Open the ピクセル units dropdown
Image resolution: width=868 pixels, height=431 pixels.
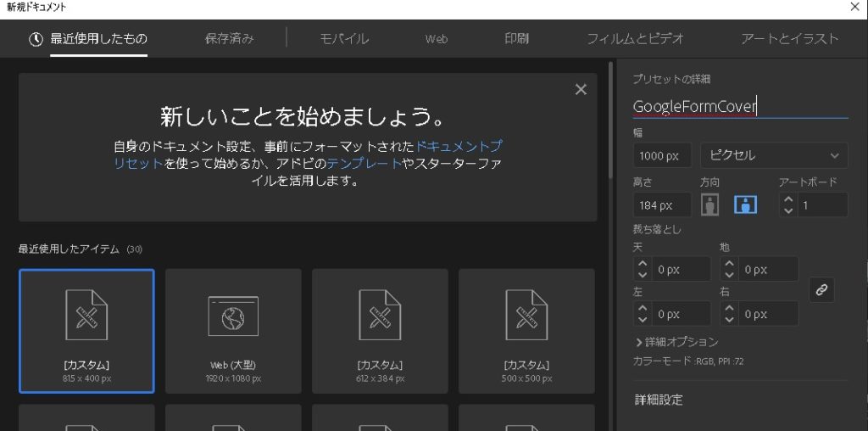(773, 155)
